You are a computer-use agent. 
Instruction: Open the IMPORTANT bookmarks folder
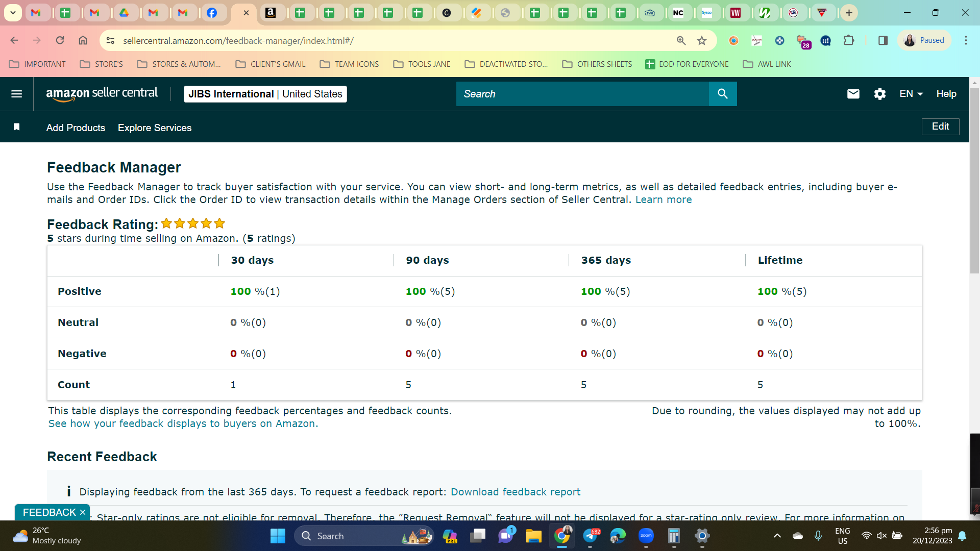click(x=38, y=64)
